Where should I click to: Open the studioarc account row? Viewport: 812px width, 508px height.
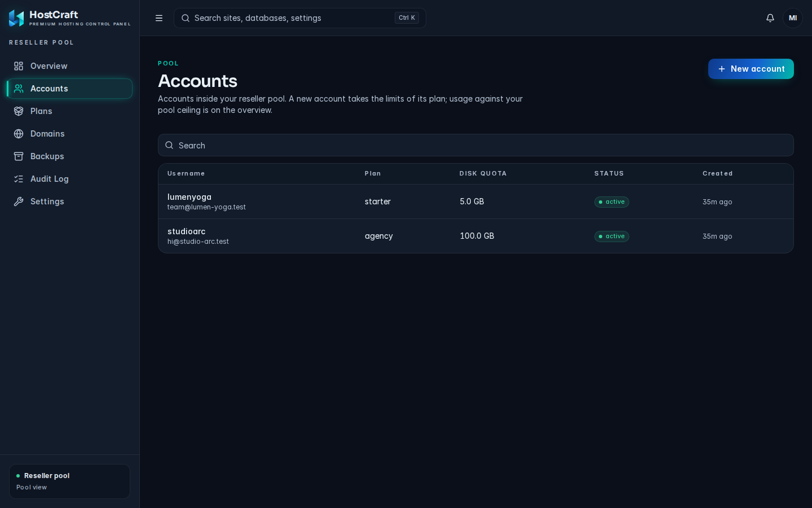click(476, 236)
